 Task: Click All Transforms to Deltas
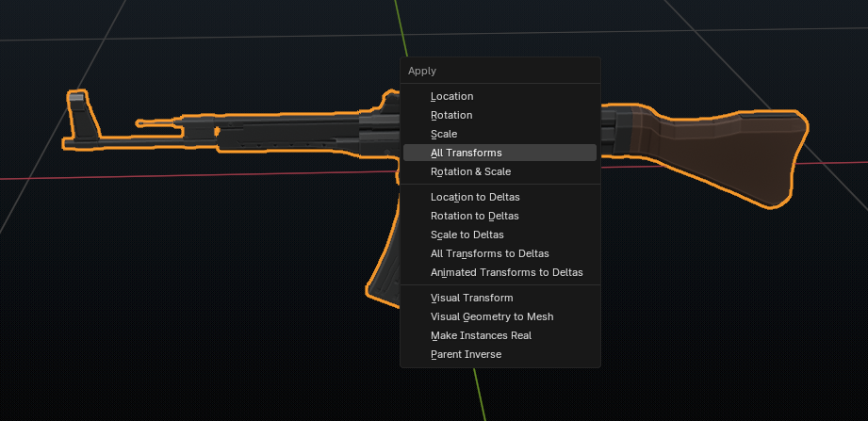pyautogui.click(x=489, y=253)
